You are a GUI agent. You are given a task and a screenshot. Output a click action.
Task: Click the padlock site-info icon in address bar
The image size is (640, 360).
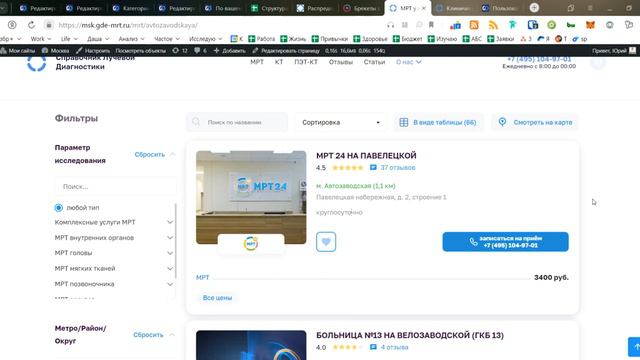pyautogui.click(x=49, y=25)
